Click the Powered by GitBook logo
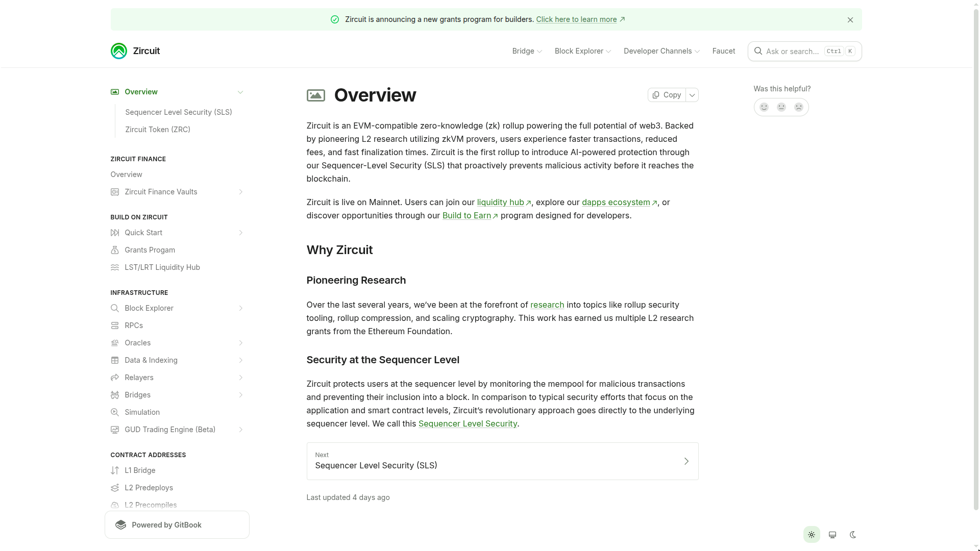The width and height of the screenshot is (980, 551). 120,524
